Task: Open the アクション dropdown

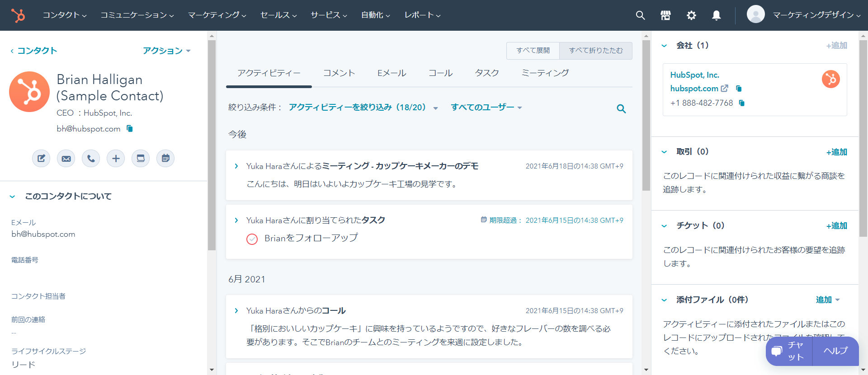Action: tap(166, 51)
